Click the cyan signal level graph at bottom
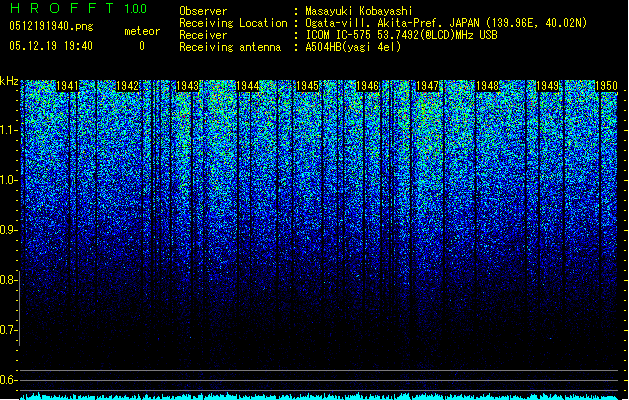The image size is (629, 400). 319,396
